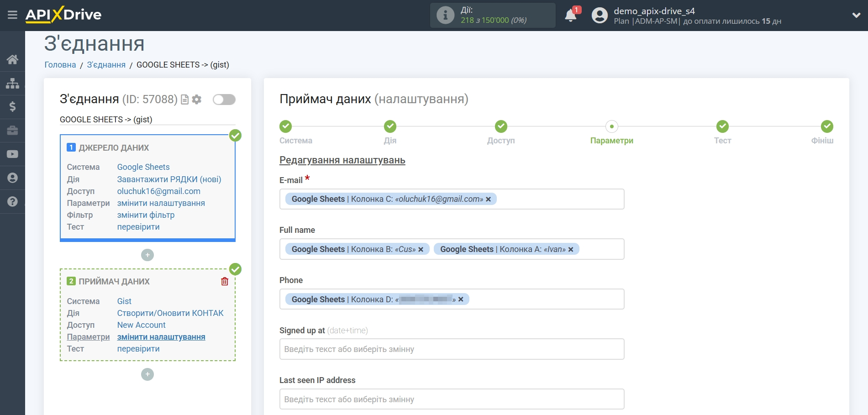This screenshot has height=415, width=868.
Task: Add a block below the data receiver with the plus button
Action: tap(147, 374)
